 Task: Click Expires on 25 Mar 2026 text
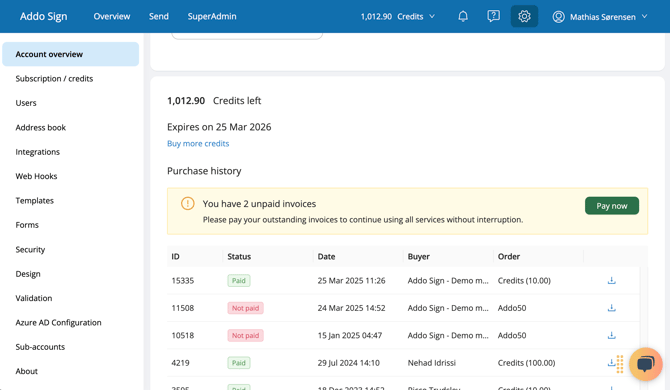point(219,127)
